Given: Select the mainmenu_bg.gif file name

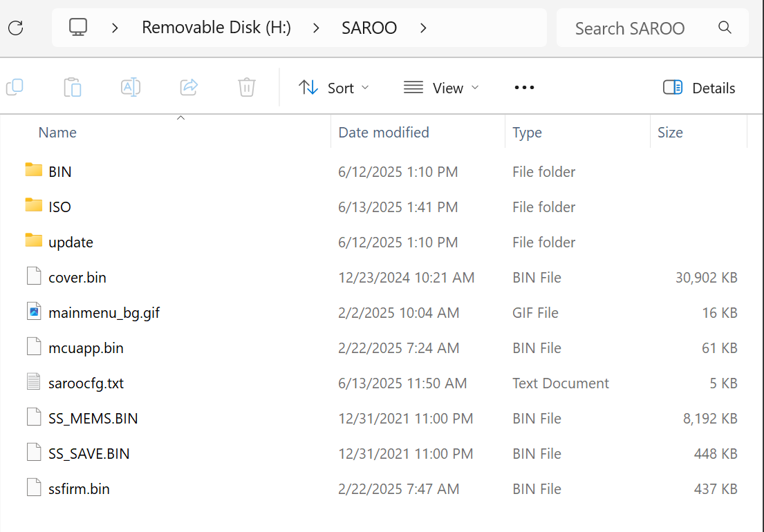Looking at the screenshot, I should point(104,313).
